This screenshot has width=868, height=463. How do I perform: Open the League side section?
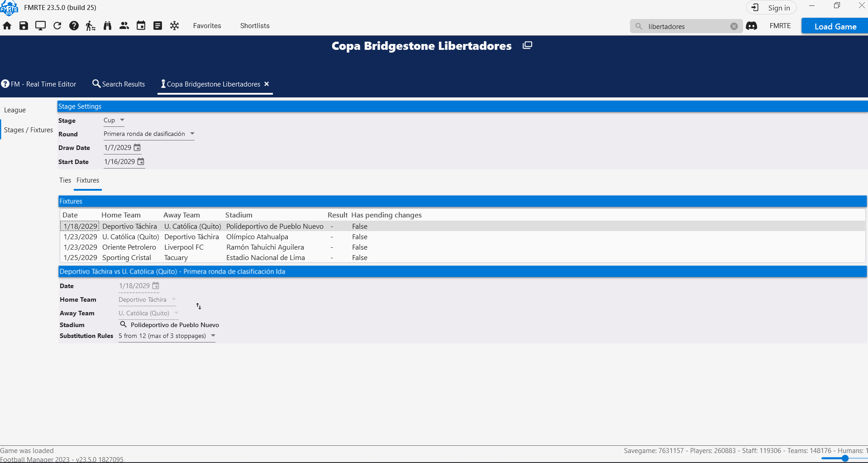pos(15,110)
